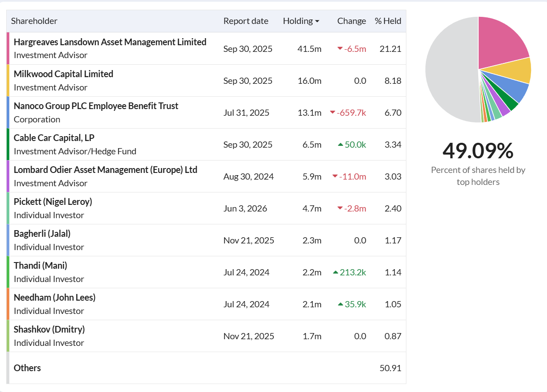This screenshot has width=547, height=392.
Task: Open Pickett (Nigel Leroy) shareholder entry
Action: [x=53, y=202]
